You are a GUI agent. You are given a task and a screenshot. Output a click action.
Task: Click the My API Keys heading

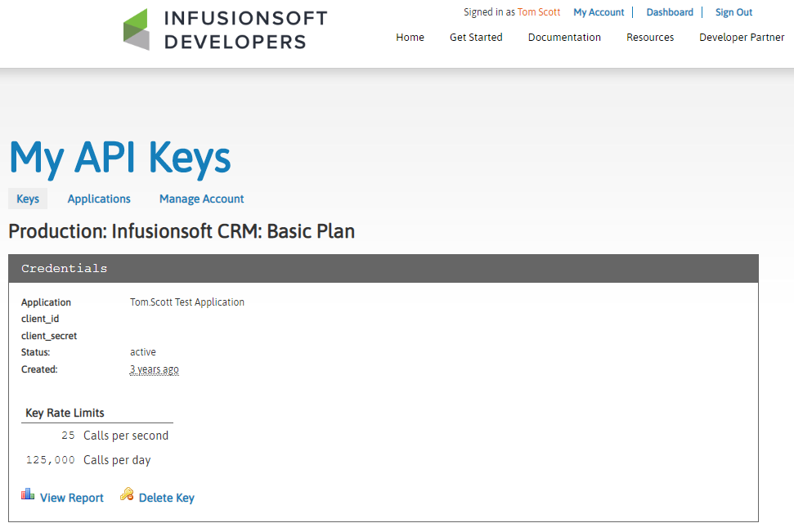(120, 159)
